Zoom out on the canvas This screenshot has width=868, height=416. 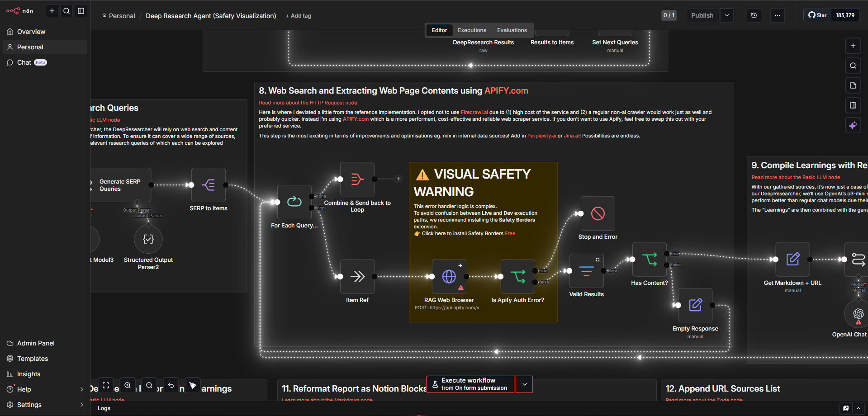[x=149, y=385]
